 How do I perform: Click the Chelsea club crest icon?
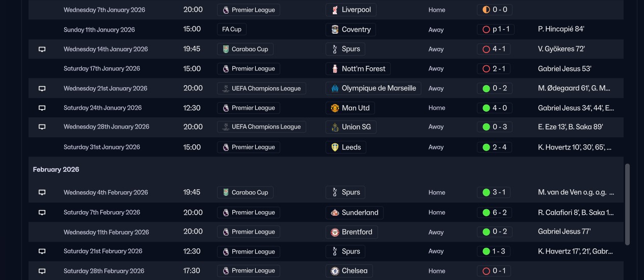pyautogui.click(x=334, y=271)
